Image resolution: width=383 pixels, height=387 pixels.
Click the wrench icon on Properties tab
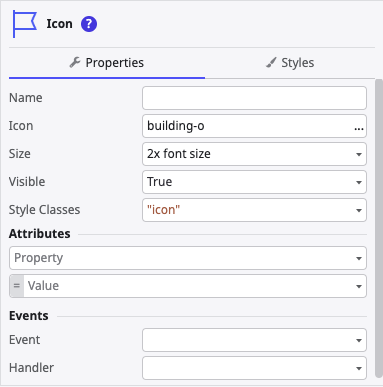(x=75, y=62)
